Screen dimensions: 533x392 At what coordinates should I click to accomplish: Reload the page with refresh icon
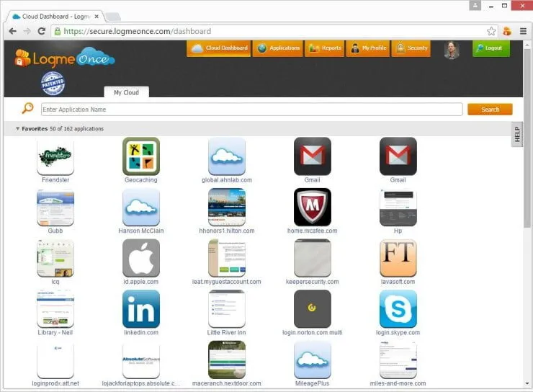pyautogui.click(x=42, y=31)
